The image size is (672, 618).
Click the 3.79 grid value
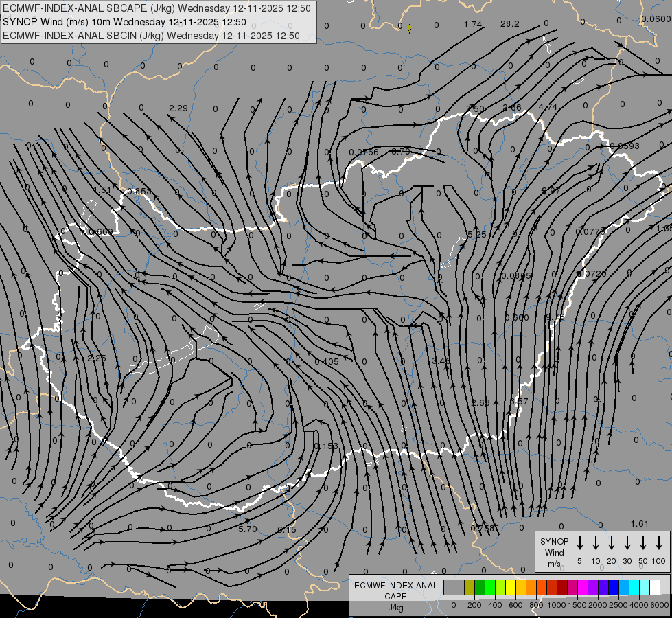[401, 151]
